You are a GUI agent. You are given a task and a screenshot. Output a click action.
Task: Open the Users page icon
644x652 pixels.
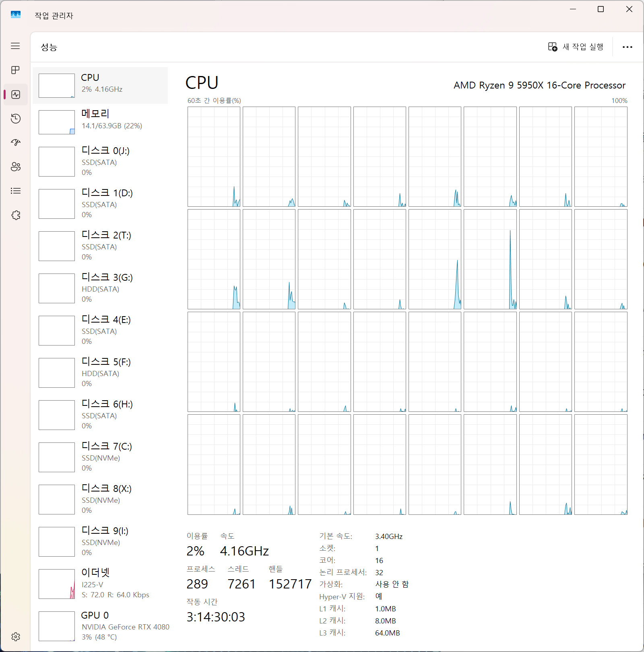(15, 167)
